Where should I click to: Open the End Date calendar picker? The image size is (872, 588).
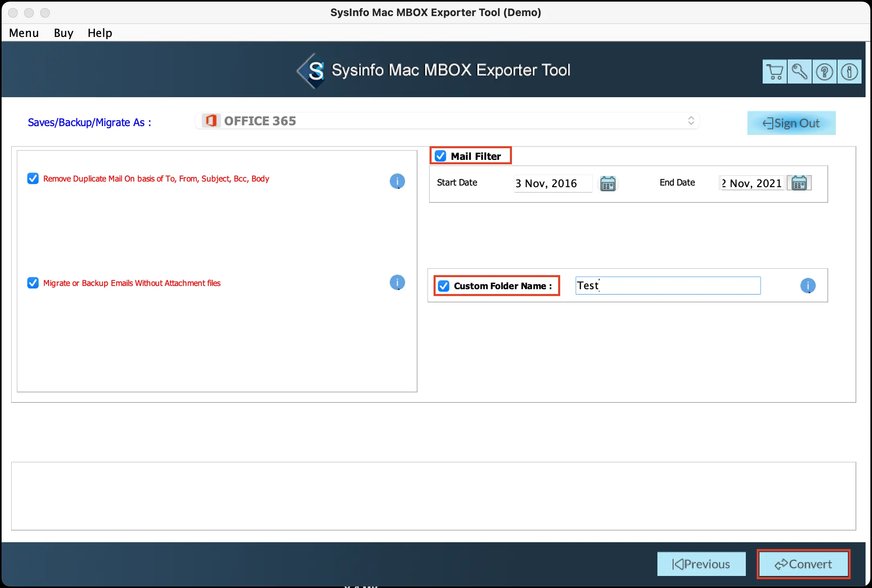tap(799, 183)
